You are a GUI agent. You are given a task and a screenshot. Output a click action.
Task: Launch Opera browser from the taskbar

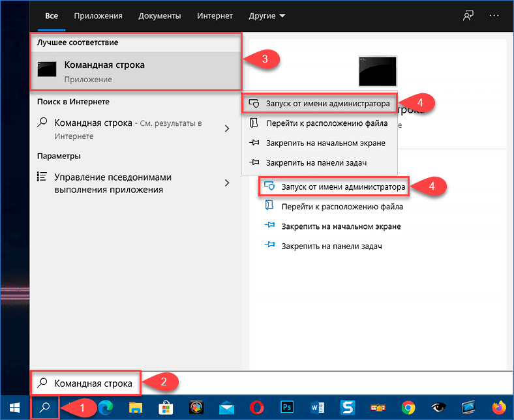(256, 408)
